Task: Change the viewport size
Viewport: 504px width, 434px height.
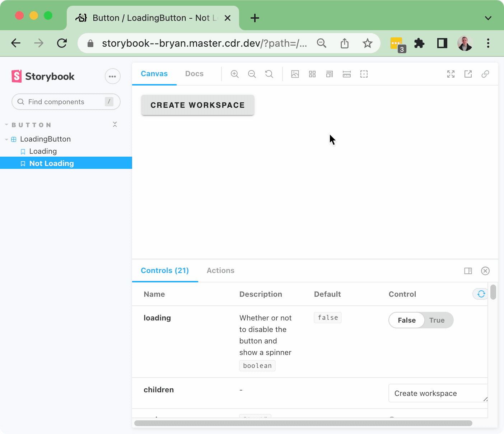Action: point(330,74)
